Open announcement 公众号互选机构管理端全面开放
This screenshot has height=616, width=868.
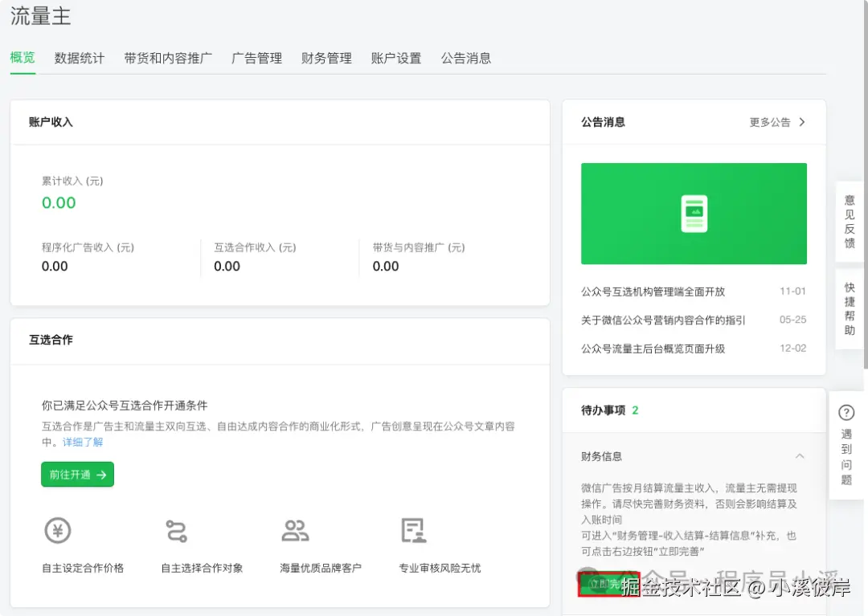click(654, 292)
